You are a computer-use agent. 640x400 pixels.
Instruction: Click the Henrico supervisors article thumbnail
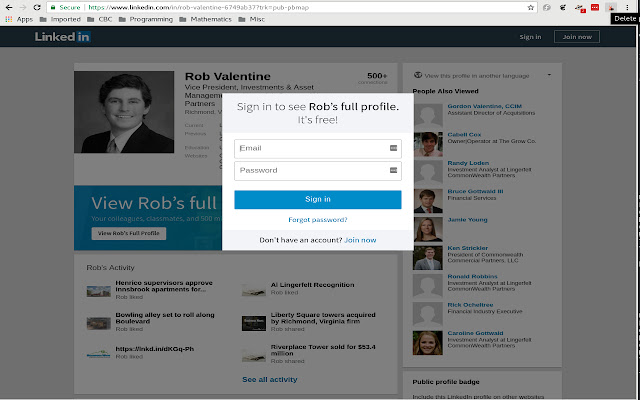[98, 291]
